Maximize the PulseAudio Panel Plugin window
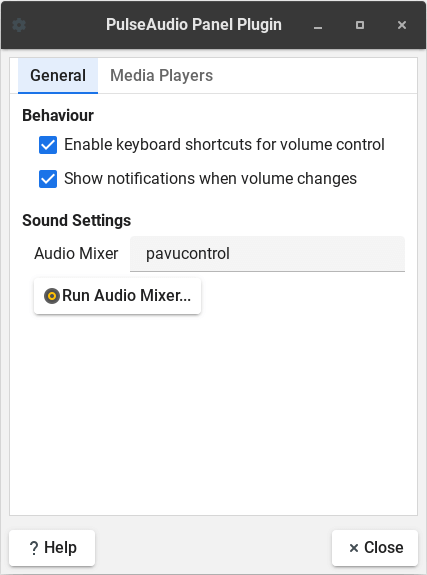427x575 pixels. coord(360,25)
